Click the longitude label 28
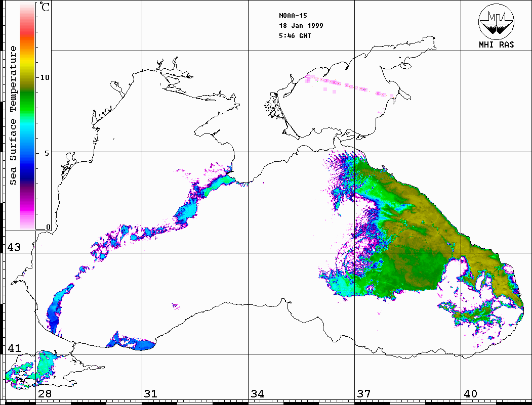Image resolution: width=532 pixels, height=405 pixels. 45,393
